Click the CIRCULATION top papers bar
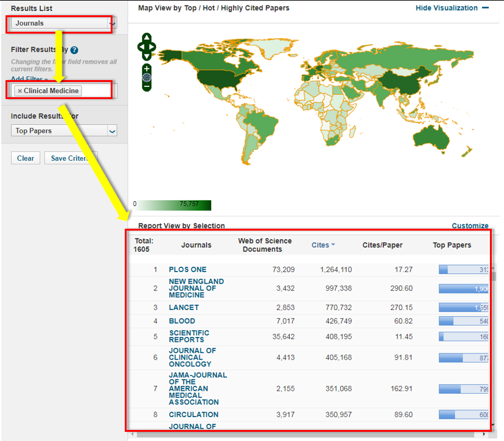This screenshot has height=441, width=504. (464, 414)
